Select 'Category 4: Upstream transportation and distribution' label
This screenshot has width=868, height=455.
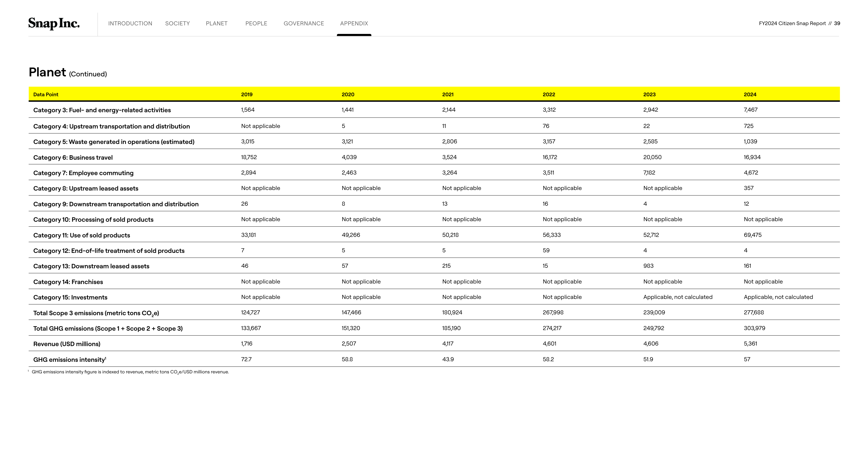click(112, 127)
